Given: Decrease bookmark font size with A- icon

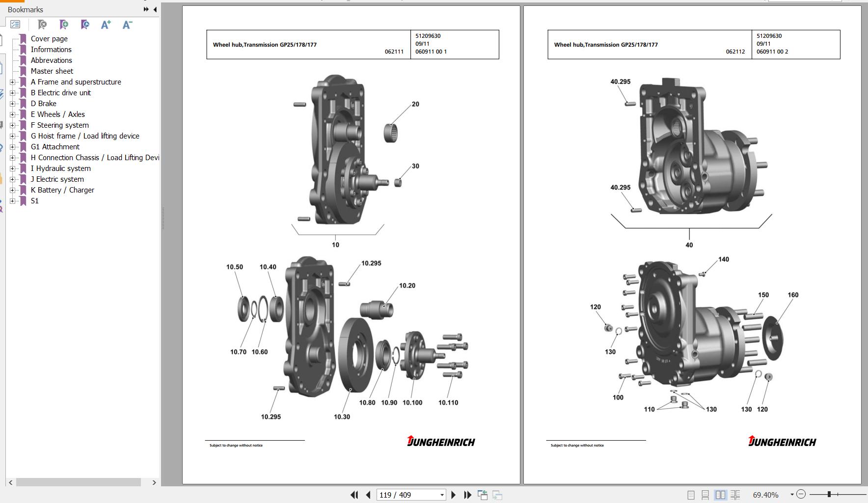Looking at the screenshot, I should click(x=127, y=24).
